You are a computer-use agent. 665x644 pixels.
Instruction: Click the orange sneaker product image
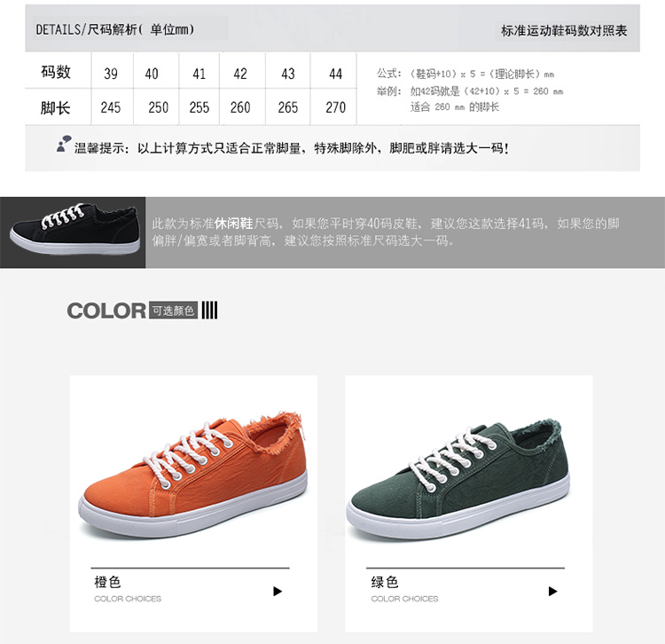click(x=193, y=475)
